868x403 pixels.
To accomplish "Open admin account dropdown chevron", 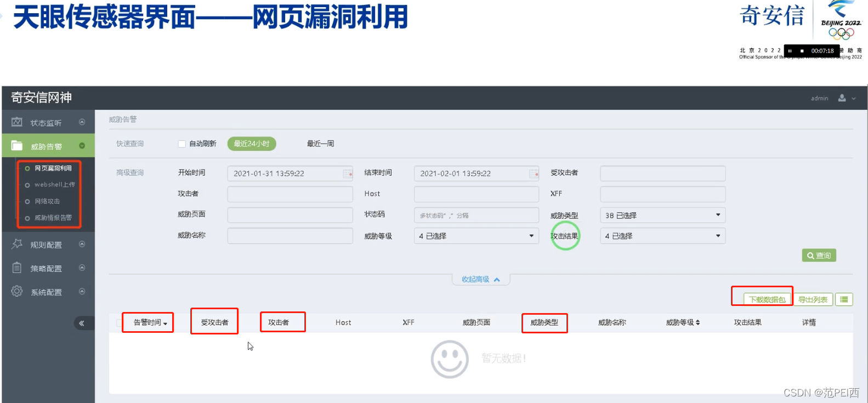I will [854, 99].
